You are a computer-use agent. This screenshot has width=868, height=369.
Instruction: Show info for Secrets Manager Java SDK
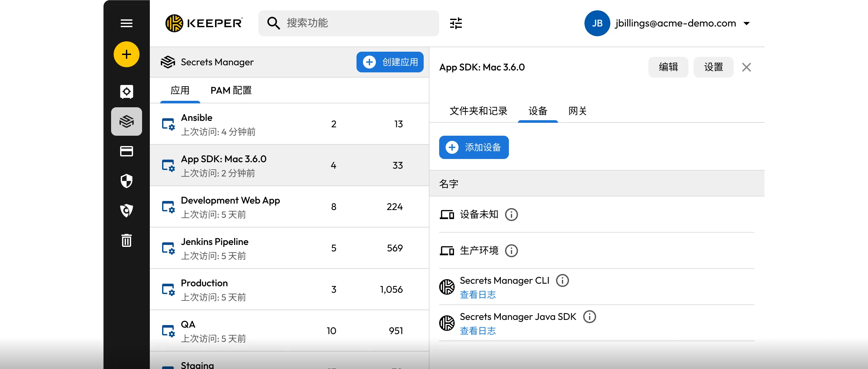click(x=589, y=317)
